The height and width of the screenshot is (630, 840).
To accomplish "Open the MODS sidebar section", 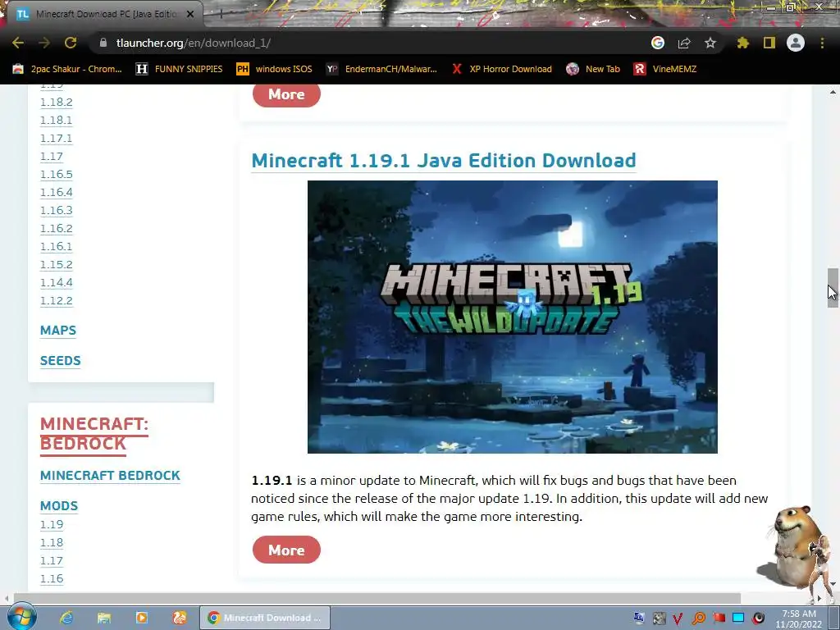I will click(x=59, y=505).
